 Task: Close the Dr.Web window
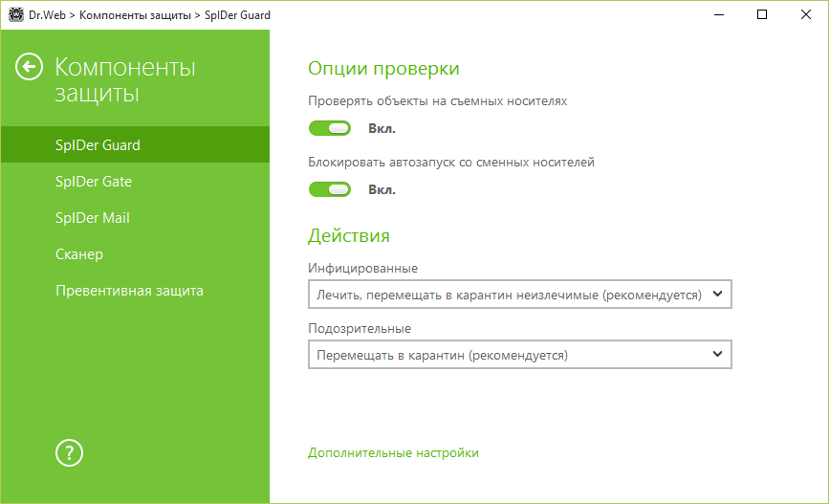[x=806, y=14]
